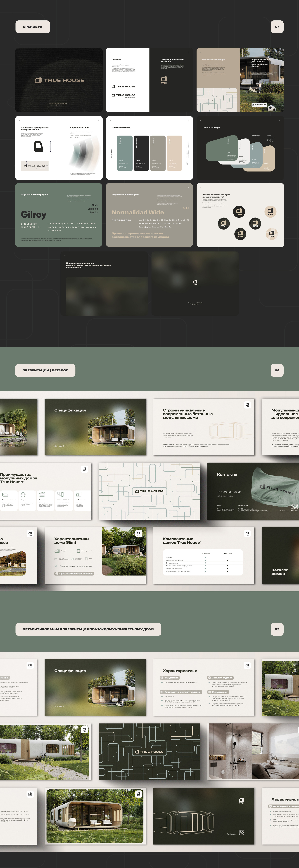Click the White box column header
Image resolution: width=299 pixels, height=868 pixels.
pos(228,554)
